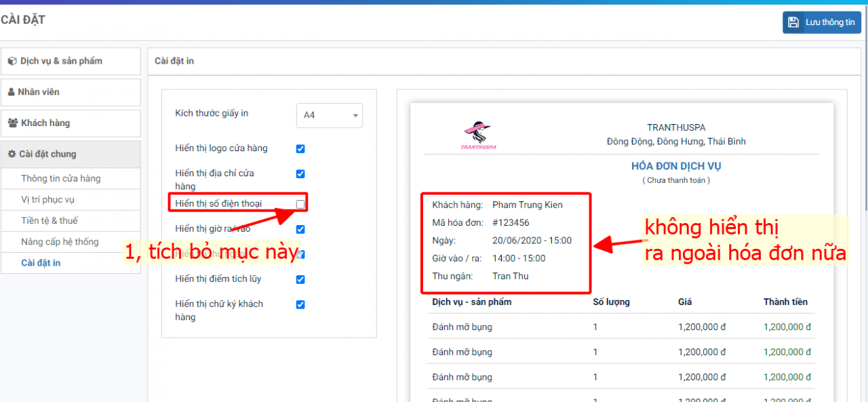
Task: Open the Thông tin cửa hàng settings page
Action: coord(60,178)
